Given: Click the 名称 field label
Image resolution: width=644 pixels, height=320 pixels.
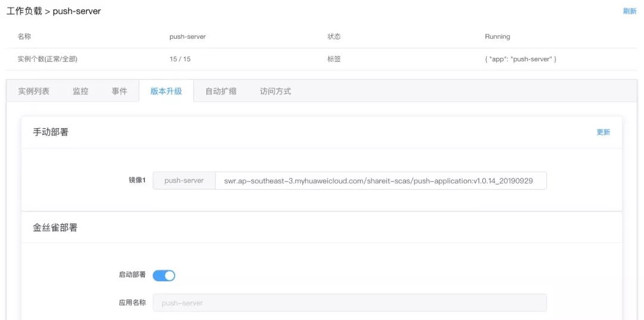Looking at the screenshot, I should point(24,36).
